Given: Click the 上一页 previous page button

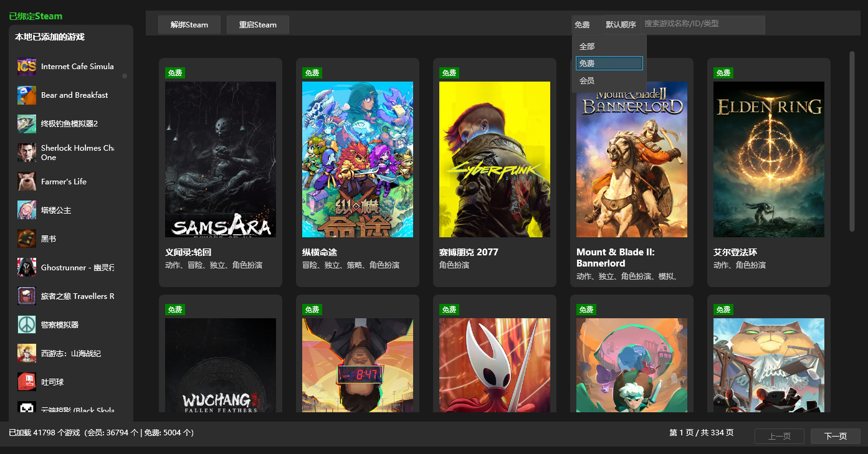Looking at the screenshot, I should pyautogui.click(x=780, y=436).
